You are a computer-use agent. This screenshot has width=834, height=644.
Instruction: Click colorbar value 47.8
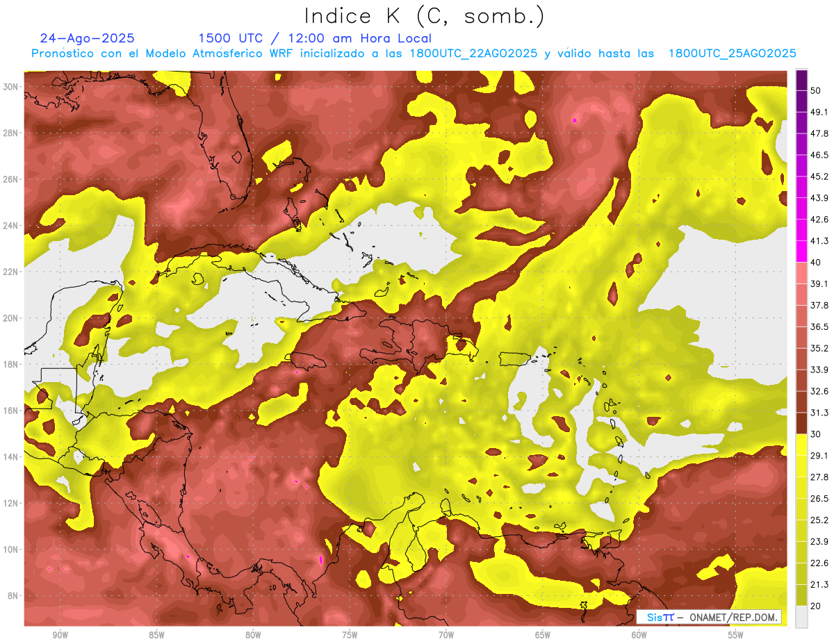(x=819, y=133)
